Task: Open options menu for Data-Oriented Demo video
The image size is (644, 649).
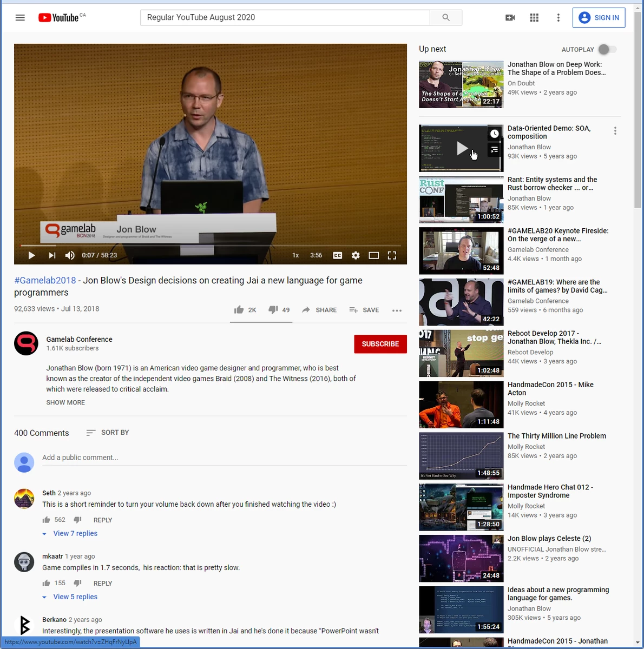Action: 615,131
